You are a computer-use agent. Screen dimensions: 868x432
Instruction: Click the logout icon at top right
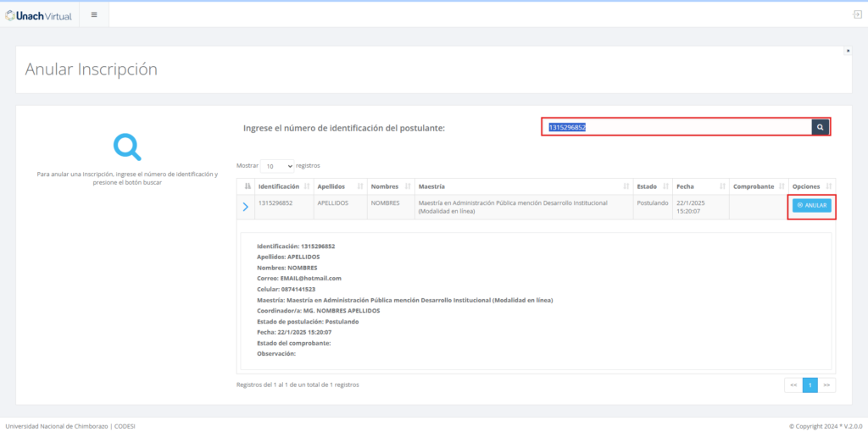[x=857, y=14]
